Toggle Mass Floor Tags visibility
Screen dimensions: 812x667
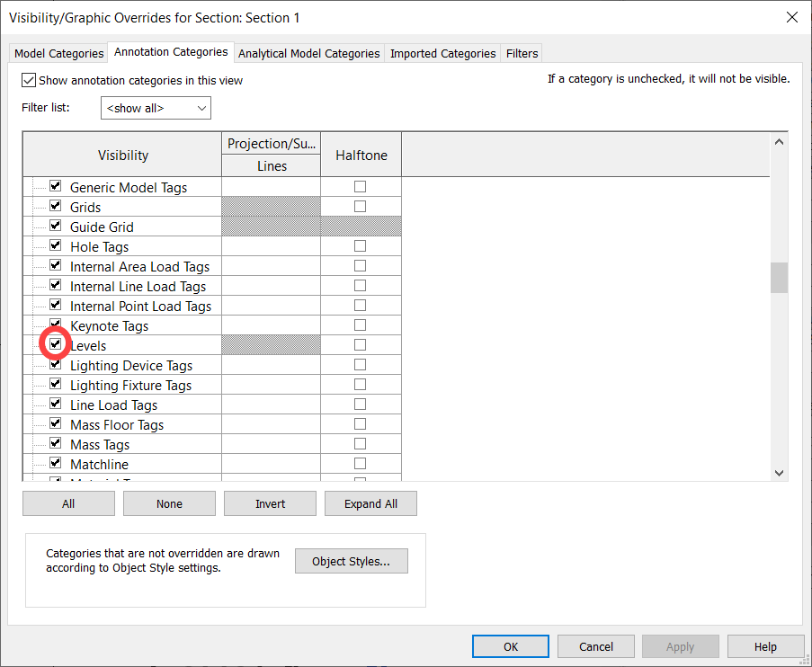pos(56,423)
